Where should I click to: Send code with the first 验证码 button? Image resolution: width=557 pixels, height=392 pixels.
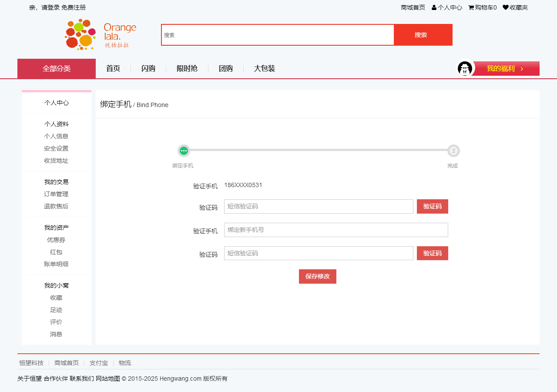point(433,207)
